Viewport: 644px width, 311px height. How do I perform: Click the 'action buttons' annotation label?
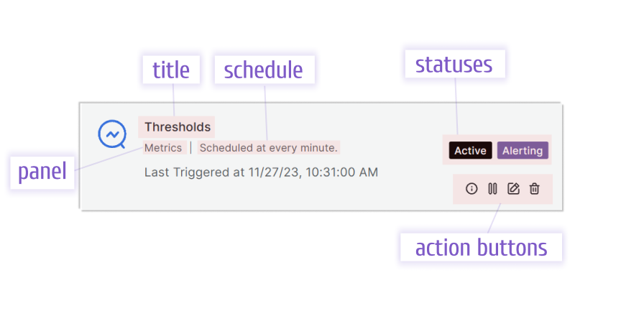pyautogui.click(x=482, y=247)
